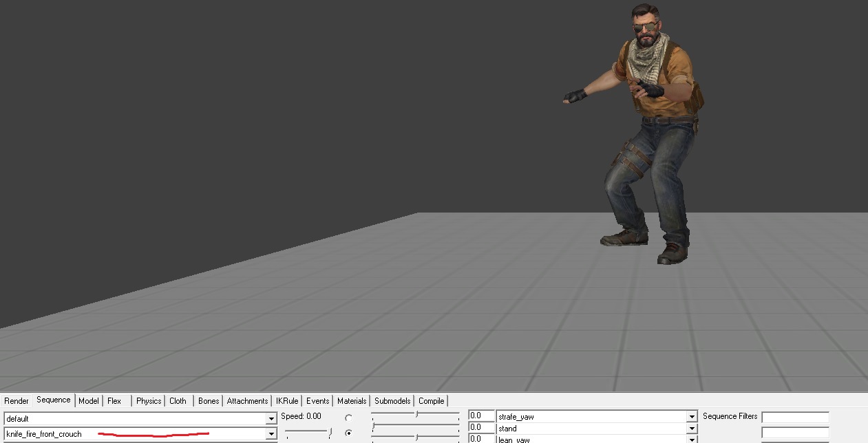Select the upper radio button beside Speed
Image resolution: width=868 pixels, height=443 pixels.
(348, 418)
